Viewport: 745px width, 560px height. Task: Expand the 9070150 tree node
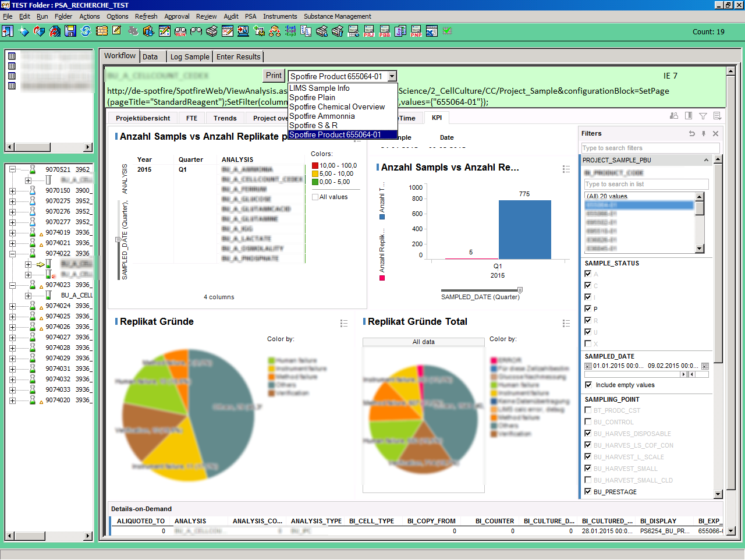coord(12,191)
